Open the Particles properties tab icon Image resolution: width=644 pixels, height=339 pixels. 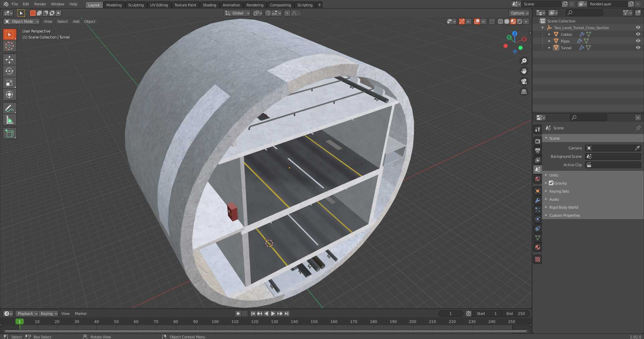[538, 210]
